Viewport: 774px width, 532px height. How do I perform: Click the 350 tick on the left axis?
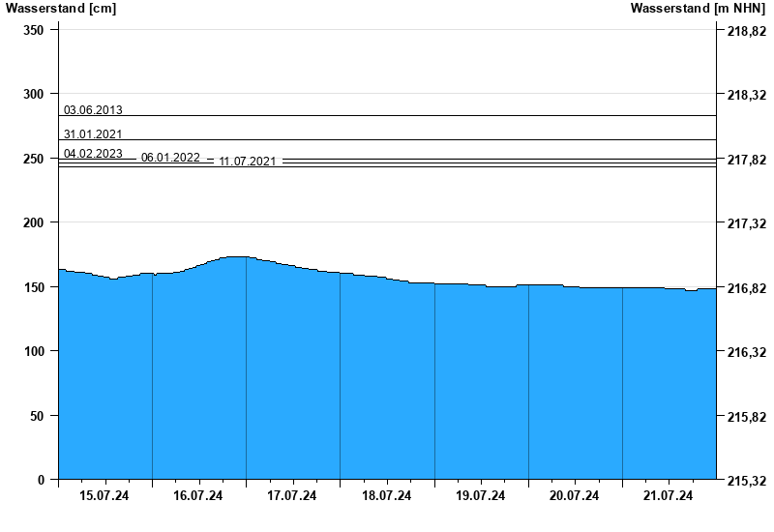[34, 30]
